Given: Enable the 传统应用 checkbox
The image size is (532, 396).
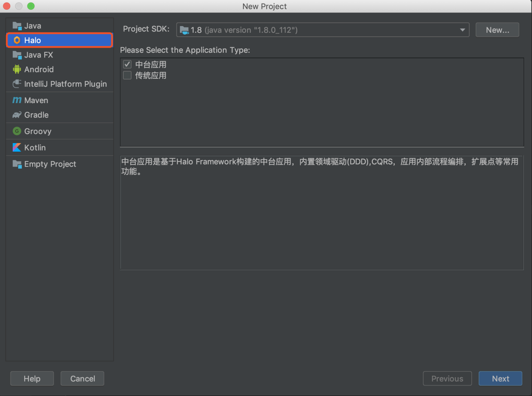Looking at the screenshot, I should point(127,75).
